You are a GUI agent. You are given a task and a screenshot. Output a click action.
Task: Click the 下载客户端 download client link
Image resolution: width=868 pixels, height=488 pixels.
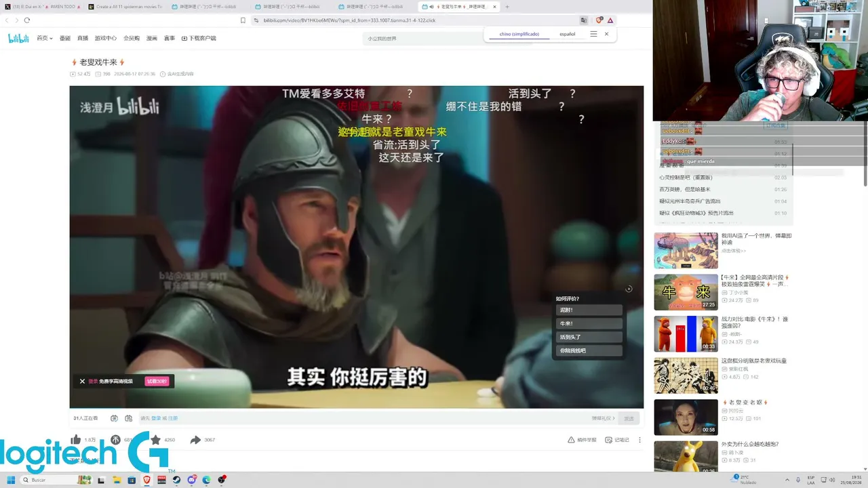pos(199,39)
